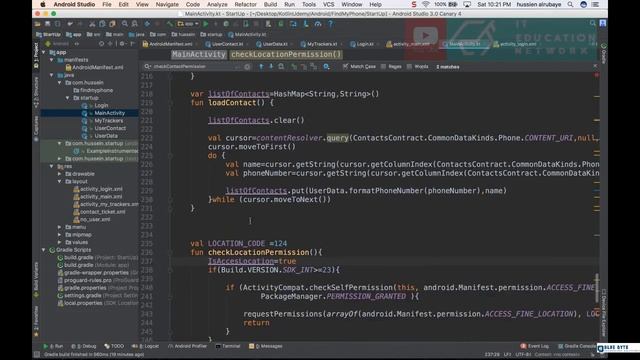Click the Find magnifier toolbar icon
The width and height of the screenshot is (640, 360).
coord(124,24)
